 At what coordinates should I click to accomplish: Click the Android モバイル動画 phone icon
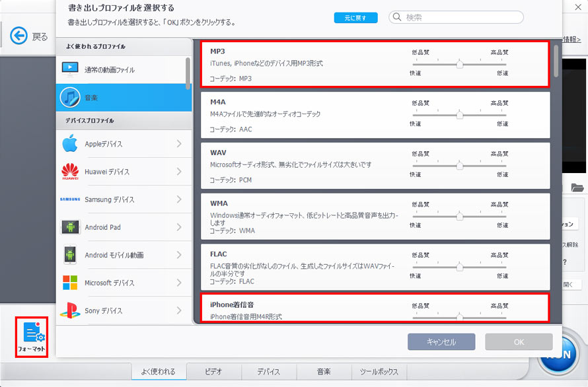[x=70, y=255]
